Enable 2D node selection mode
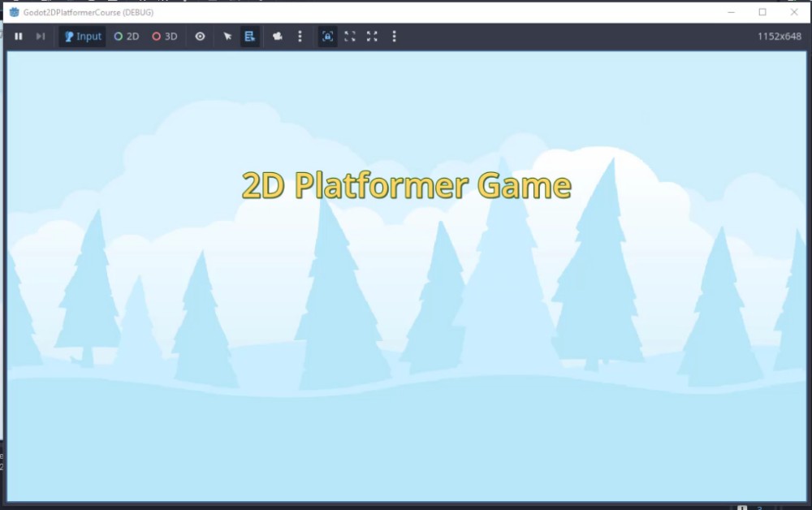The height and width of the screenshot is (510, 812). coord(127,37)
